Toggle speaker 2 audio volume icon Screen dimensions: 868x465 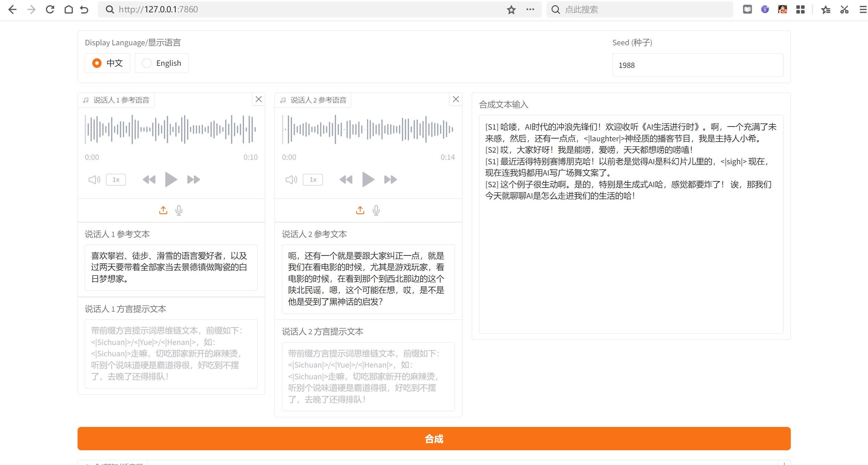click(291, 179)
